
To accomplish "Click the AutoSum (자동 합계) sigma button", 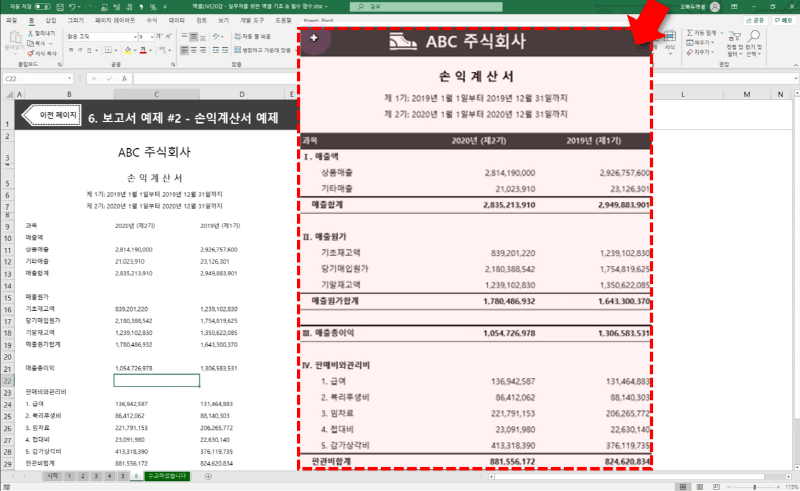I will point(702,33).
